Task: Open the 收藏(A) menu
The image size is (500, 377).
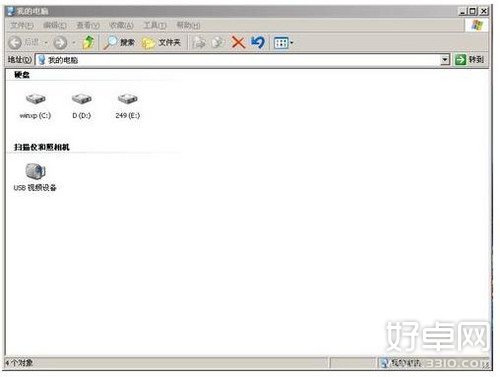Action: click(x=122, y=25)
